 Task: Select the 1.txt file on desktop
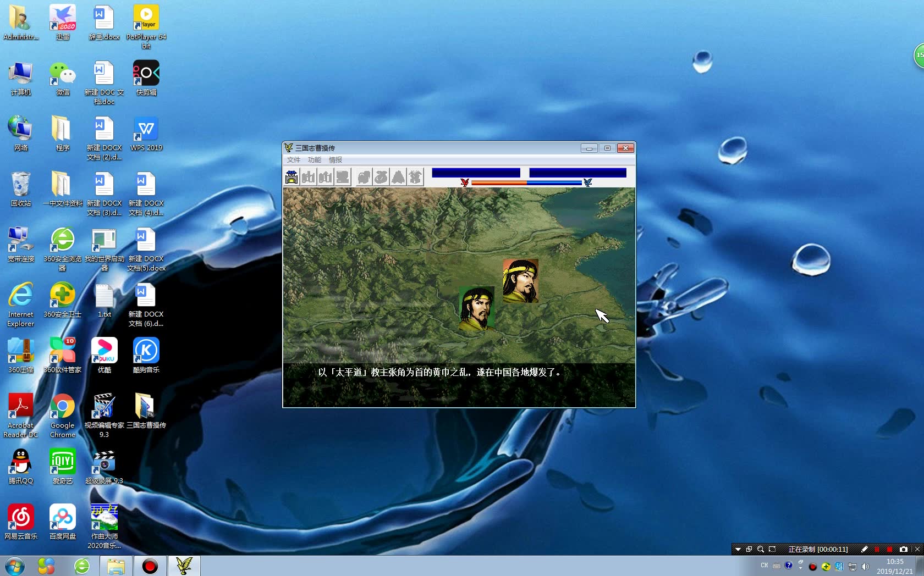click(x=105, y=300)
